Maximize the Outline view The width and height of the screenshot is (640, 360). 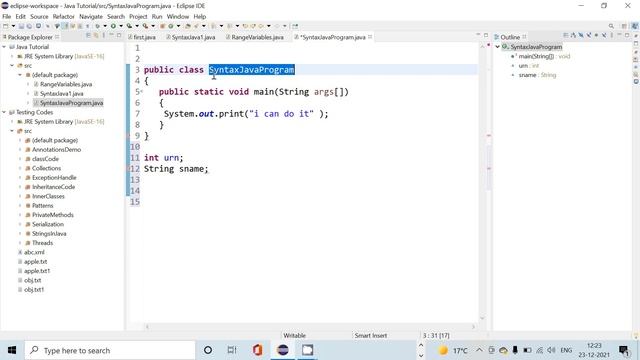(627, 35)
